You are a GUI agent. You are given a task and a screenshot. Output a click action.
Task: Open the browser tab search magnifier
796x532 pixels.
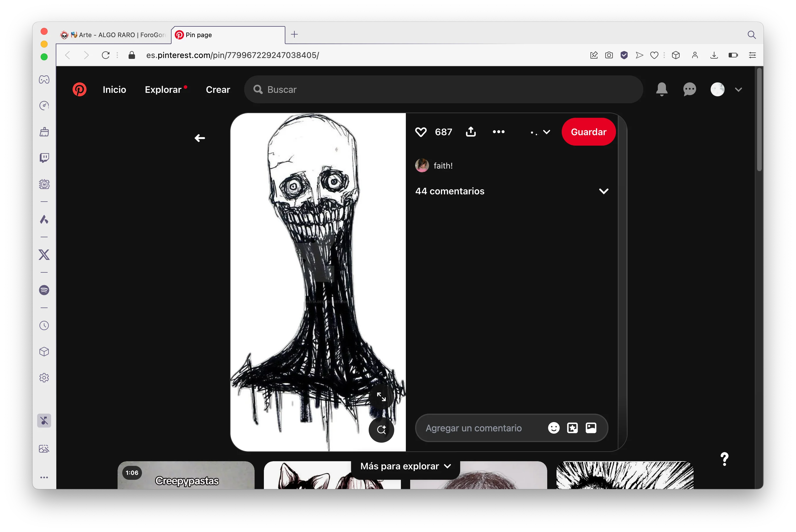(x=752, y=35)
